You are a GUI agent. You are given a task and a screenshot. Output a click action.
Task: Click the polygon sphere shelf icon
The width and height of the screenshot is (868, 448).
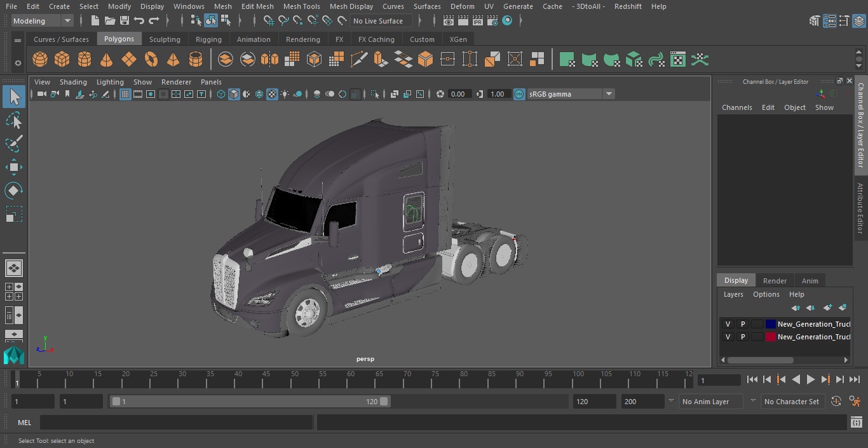point(40,60)
